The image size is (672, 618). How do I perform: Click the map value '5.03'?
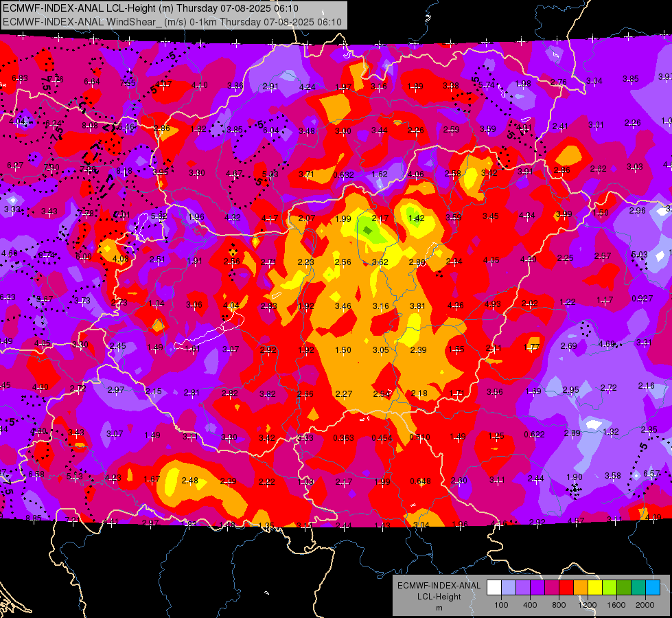(640, 255)
